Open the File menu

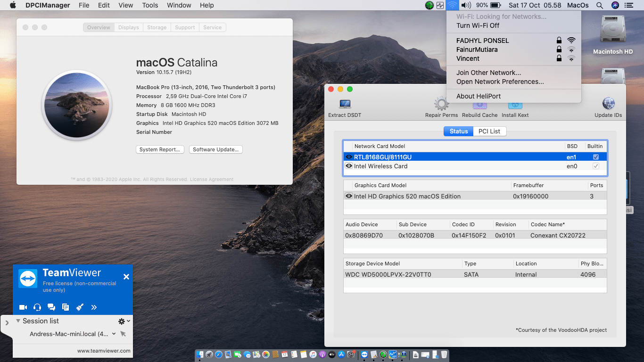click(x=84, y=5)
